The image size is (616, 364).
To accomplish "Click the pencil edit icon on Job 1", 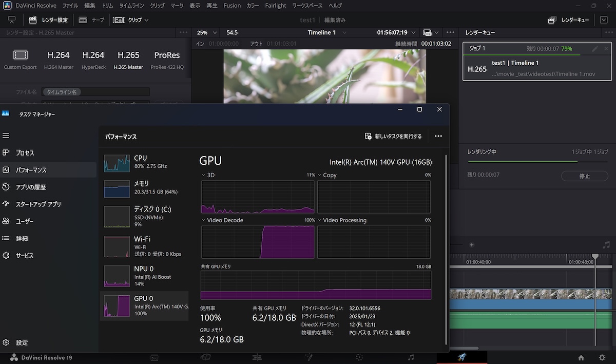I will [594, 49].
